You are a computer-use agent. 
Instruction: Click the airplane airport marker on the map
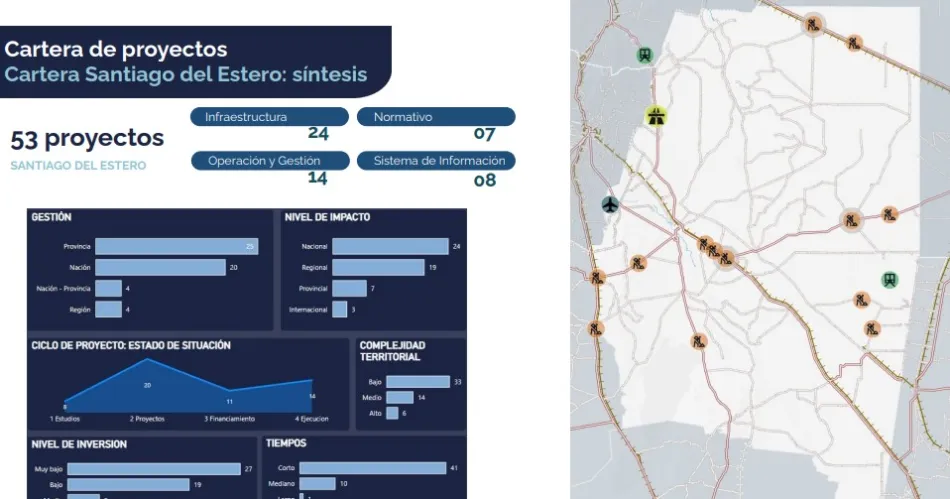coord(610,205)
